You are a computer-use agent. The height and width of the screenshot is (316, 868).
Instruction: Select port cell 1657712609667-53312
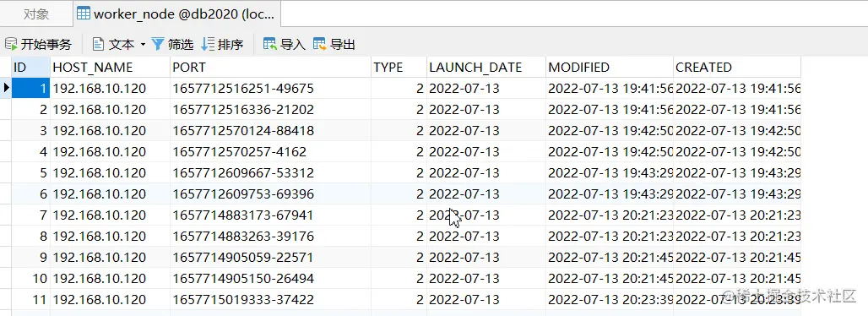click(271, 172)
